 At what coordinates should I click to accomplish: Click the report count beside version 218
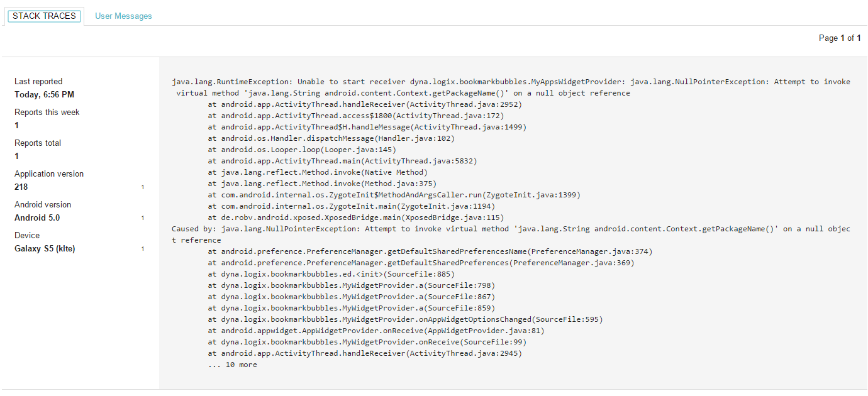click(143, 187)
